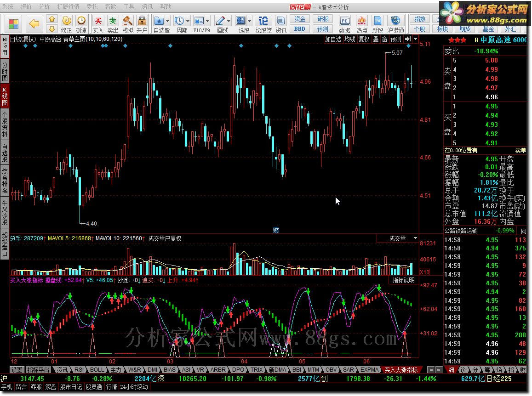
Task: Switch to the 买入大涨指标 tab
Action: point(400,369)
